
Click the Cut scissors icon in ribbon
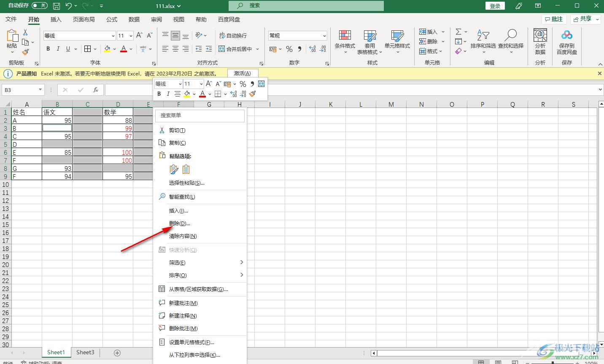coord(25,32)
